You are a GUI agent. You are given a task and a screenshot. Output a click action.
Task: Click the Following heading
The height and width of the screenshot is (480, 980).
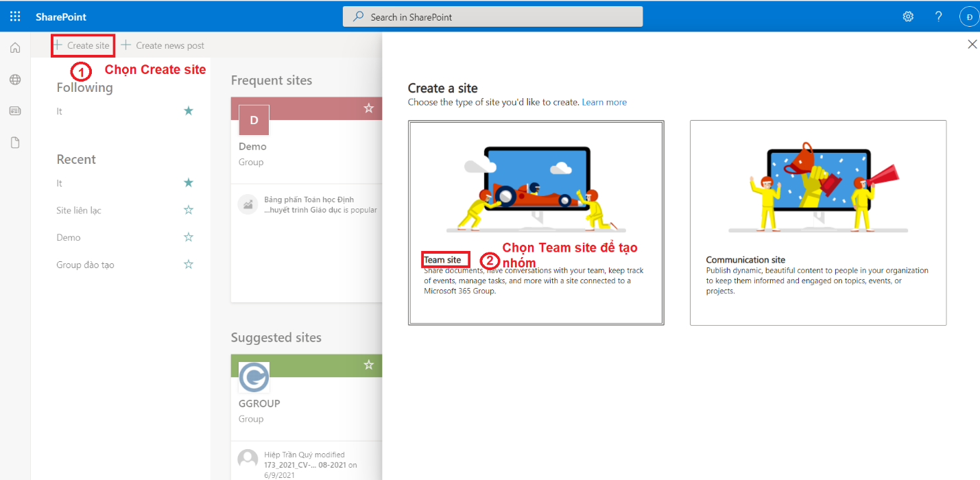84,87
